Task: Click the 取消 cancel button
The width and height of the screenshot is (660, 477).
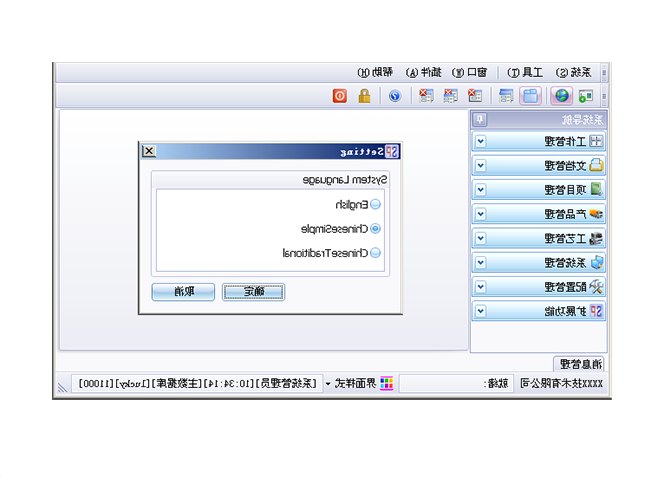Action: pyautogui.click(x=182, y=292)
